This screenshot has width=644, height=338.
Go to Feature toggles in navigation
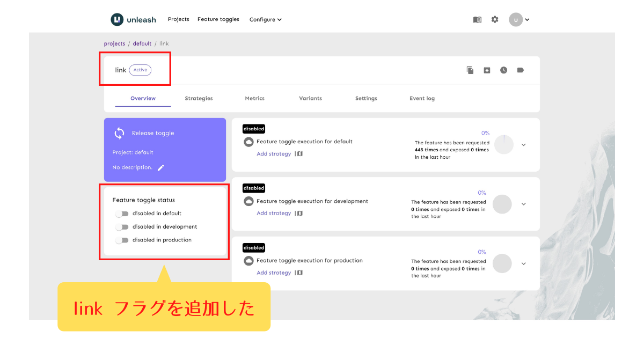point(218,19)
